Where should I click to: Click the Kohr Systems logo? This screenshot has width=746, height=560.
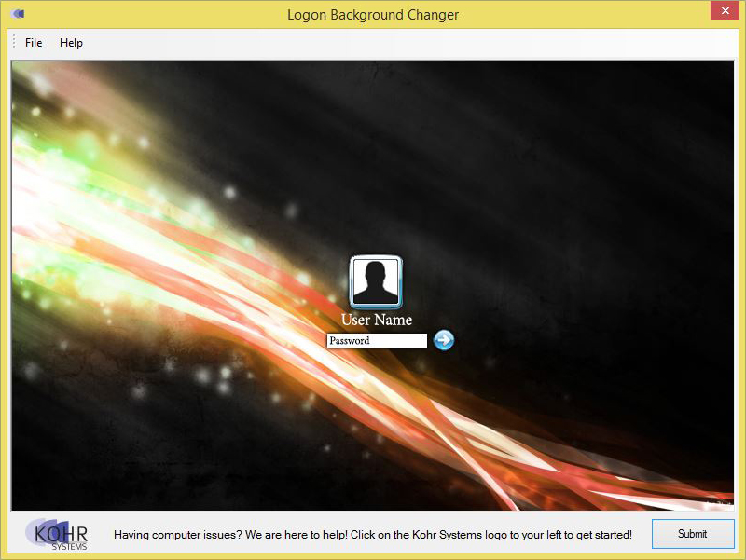(57, 534)
